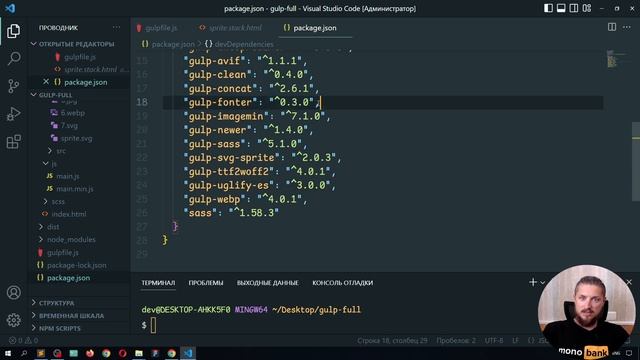640x360 pixels.
Task: Click the Customize Layout icon in title bar
Action: click(587, 8)
